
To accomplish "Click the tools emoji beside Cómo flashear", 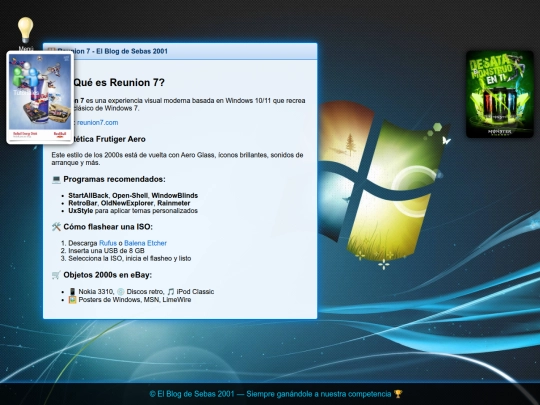I will click(x=56, y=227).
